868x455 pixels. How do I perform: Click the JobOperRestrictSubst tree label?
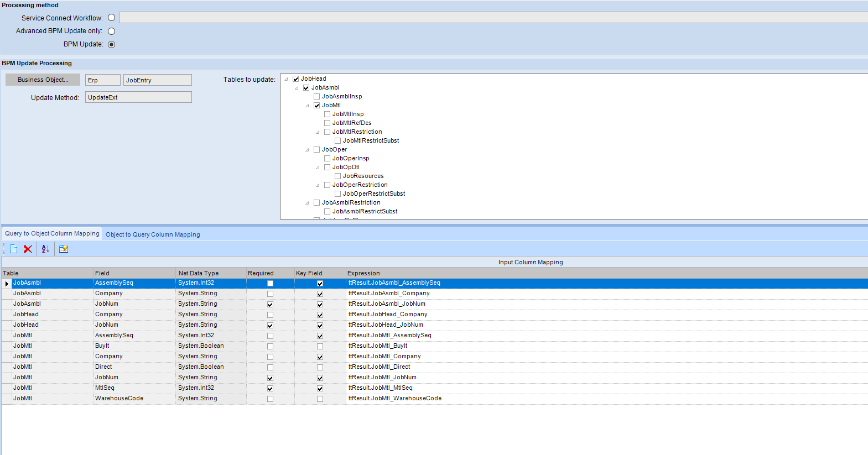point(374,194)
